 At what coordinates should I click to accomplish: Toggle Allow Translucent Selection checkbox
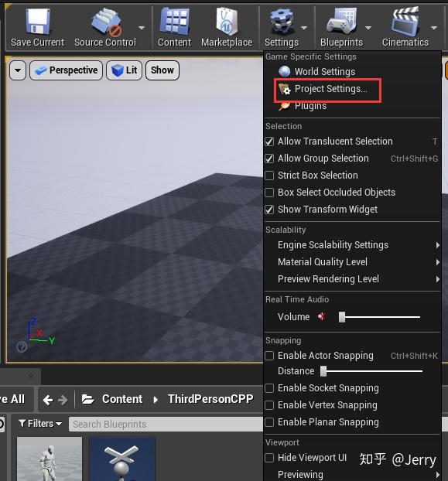[269, 142]
